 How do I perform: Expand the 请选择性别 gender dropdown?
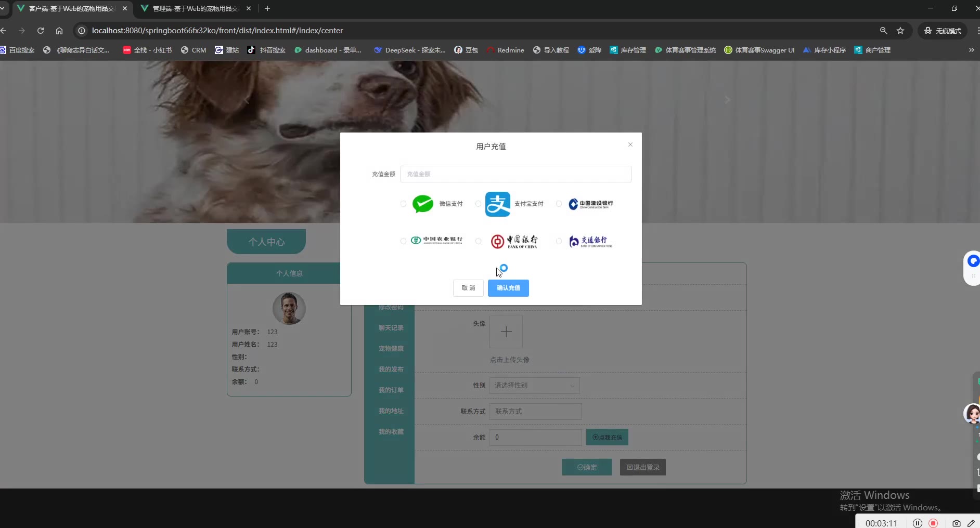535,386
